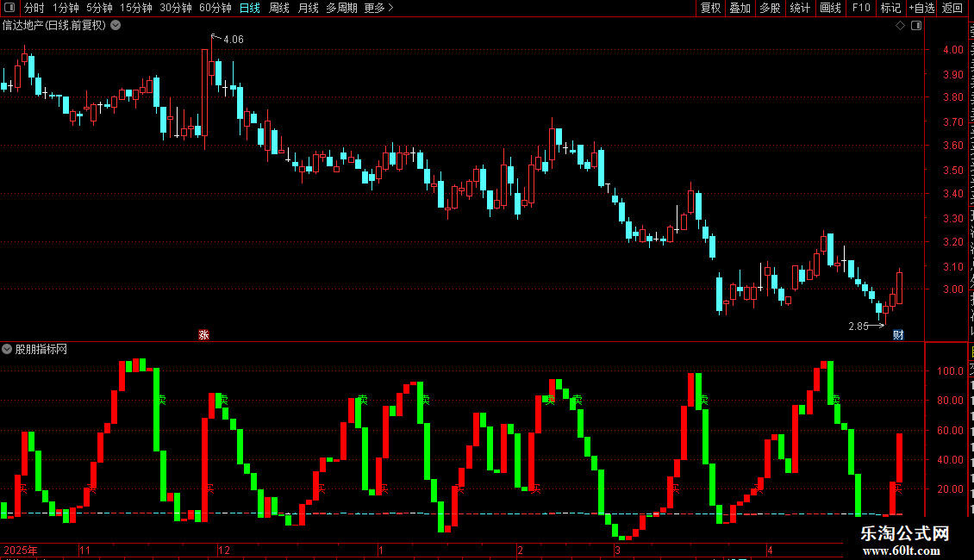
Task: Open dropdown beside 信达地产 chart title
Action: coord(116,26)
